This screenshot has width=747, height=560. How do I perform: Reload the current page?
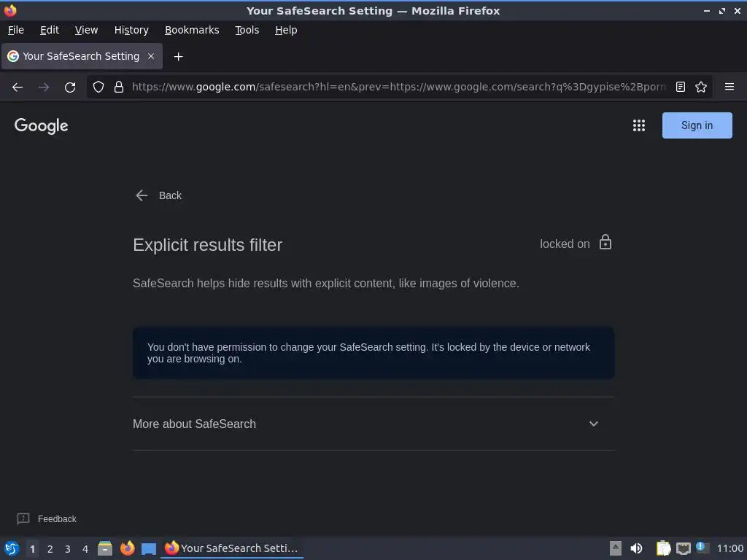70,87
